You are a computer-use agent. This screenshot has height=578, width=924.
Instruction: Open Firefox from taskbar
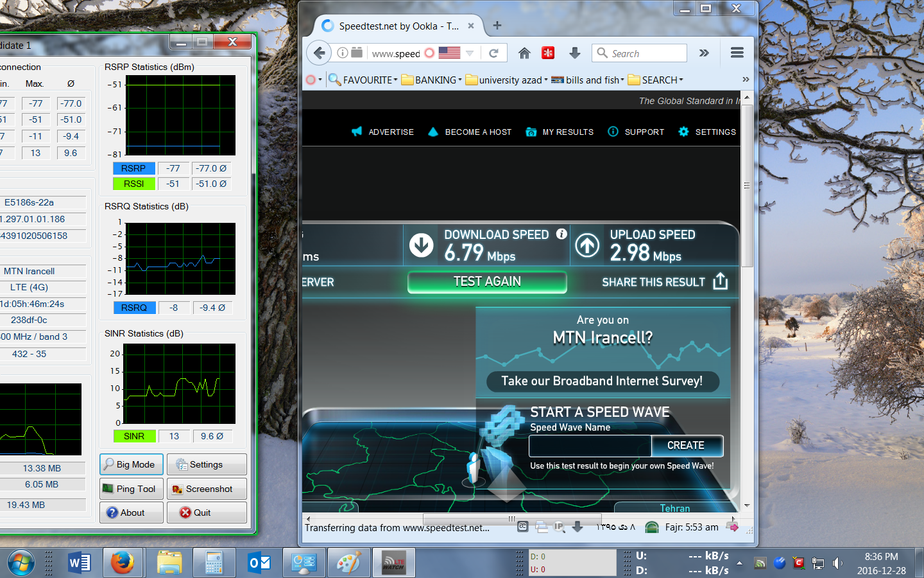[123, 563]
